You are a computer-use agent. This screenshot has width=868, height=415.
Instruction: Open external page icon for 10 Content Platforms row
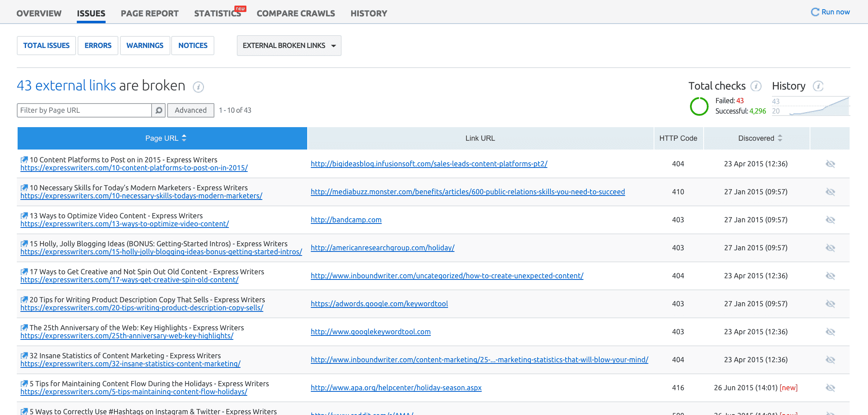[24, 160]
